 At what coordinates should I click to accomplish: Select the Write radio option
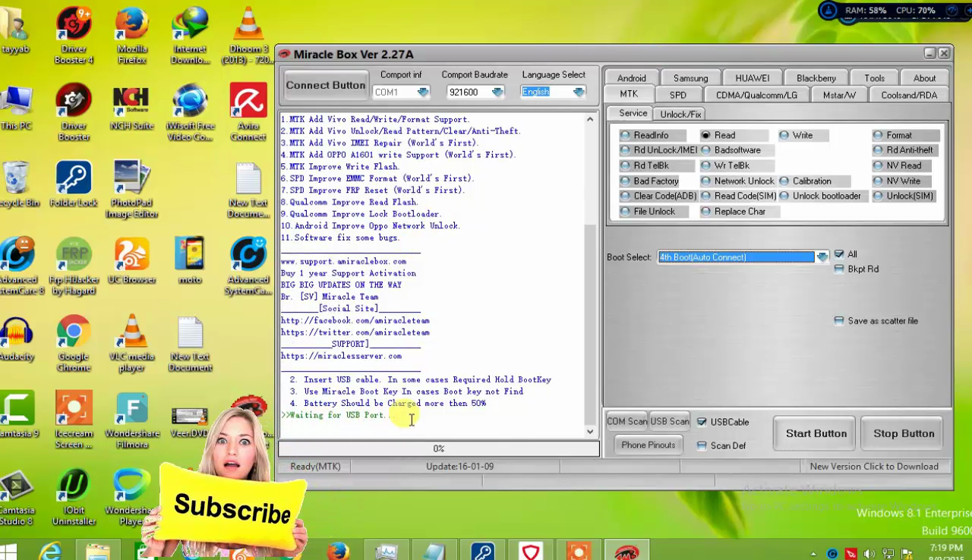click(x=796, y=135)
